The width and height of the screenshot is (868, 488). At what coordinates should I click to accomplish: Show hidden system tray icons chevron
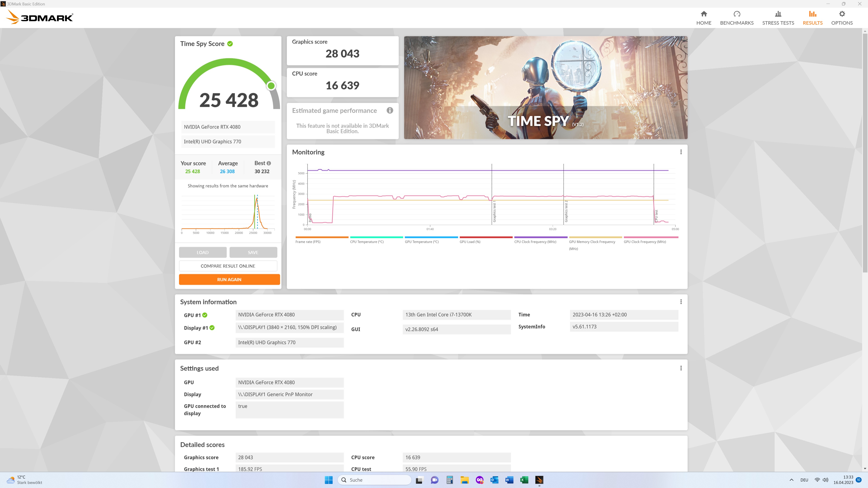792,480
